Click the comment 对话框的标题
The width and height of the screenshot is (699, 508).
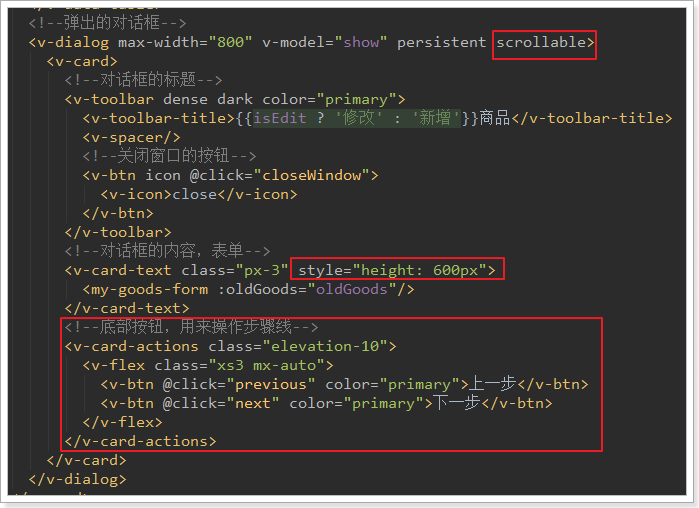coord(143,80)
